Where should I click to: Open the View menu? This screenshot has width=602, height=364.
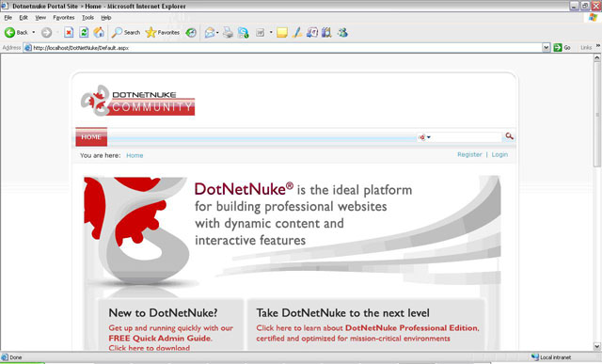40,17
